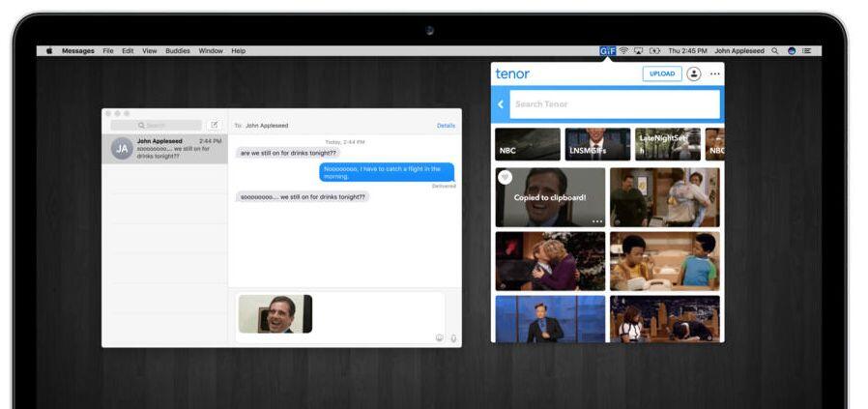The width and height of the screenshot is (868, 409).
Task: Click the Search Tenor input field
Action: (614, 104)
